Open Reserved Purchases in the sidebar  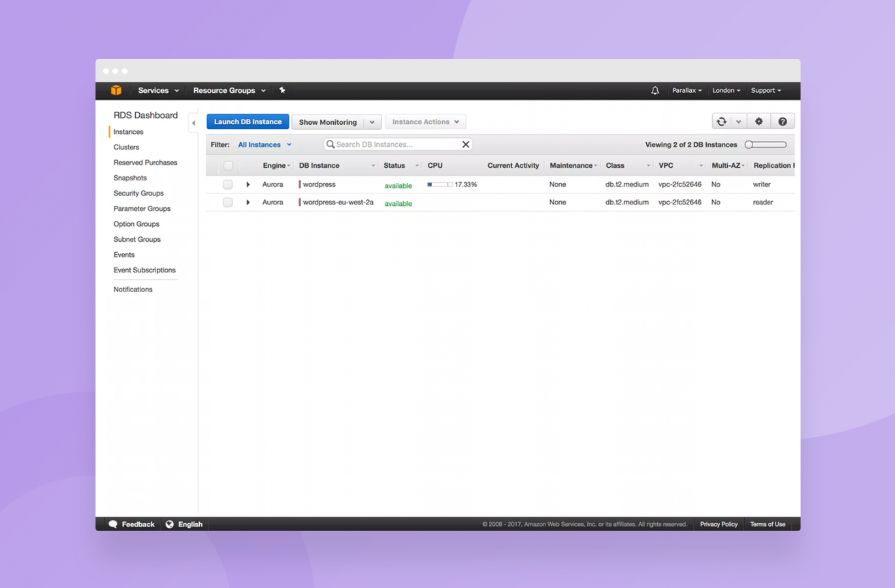145,163
